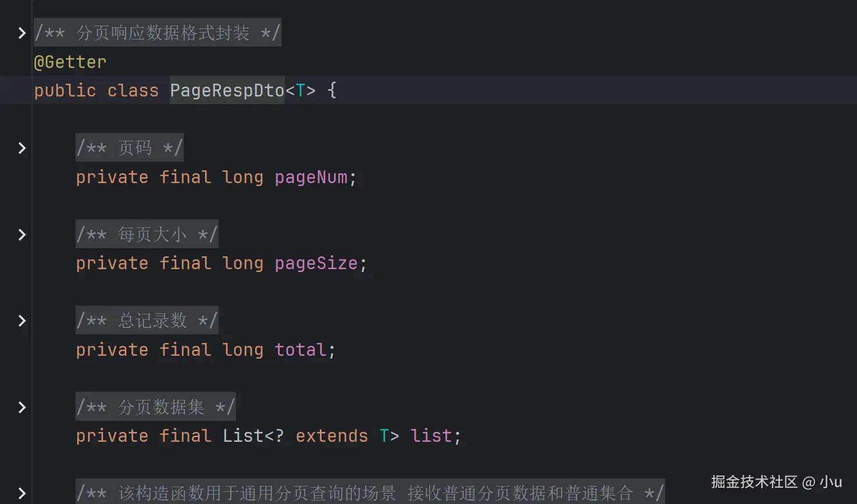The height and width of the screenshot is (504, 857).
Task: Expand the folded 分页响应数据格式封装 class comment
Action: tap(22, 33)
